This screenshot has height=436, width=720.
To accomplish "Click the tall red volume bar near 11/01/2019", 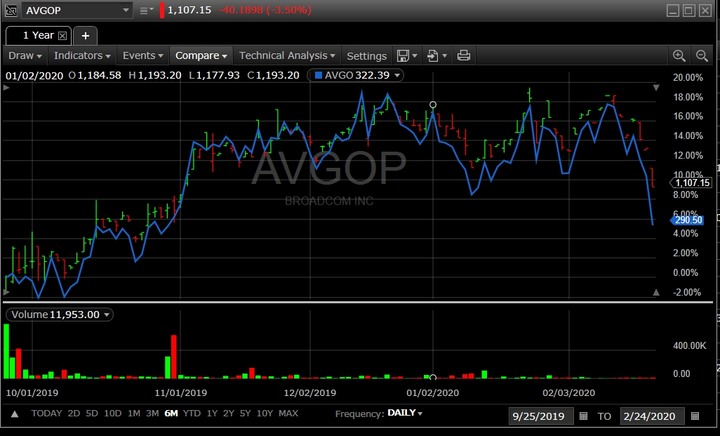I will pyautogui.click(x=174, y=357).
